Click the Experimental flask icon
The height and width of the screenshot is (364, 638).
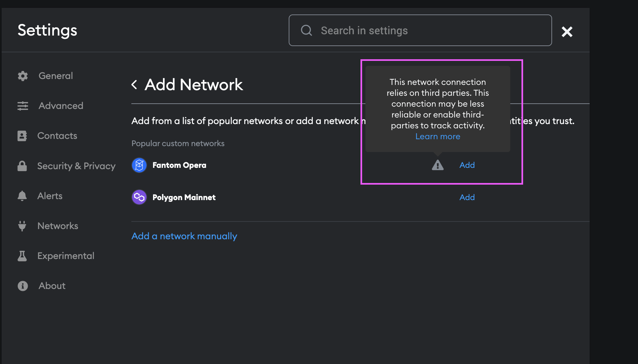click(x=22, y=256)
